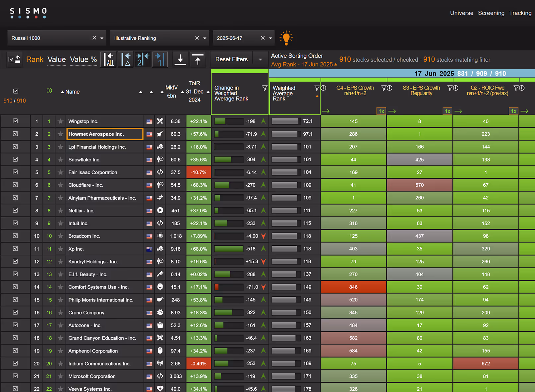Open the 2025-06-17 date dropdown arrow
Image resolution: width=535 pixels, height=392 pixels.
point(270,38)
